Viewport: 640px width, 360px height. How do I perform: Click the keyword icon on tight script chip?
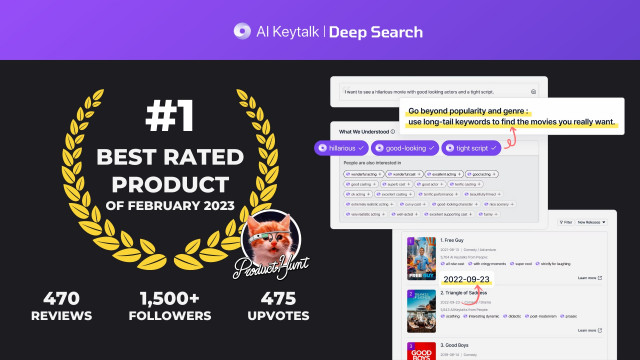(x=450, y=148)
